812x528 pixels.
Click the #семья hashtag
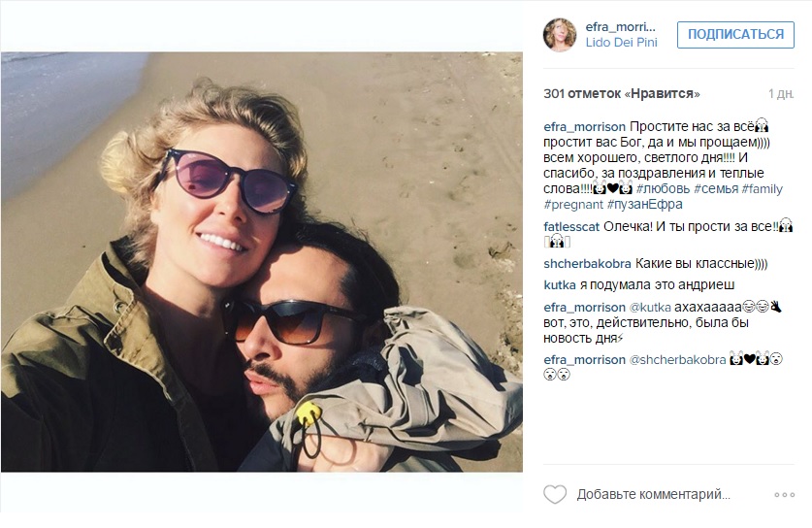tap(716, 188)
